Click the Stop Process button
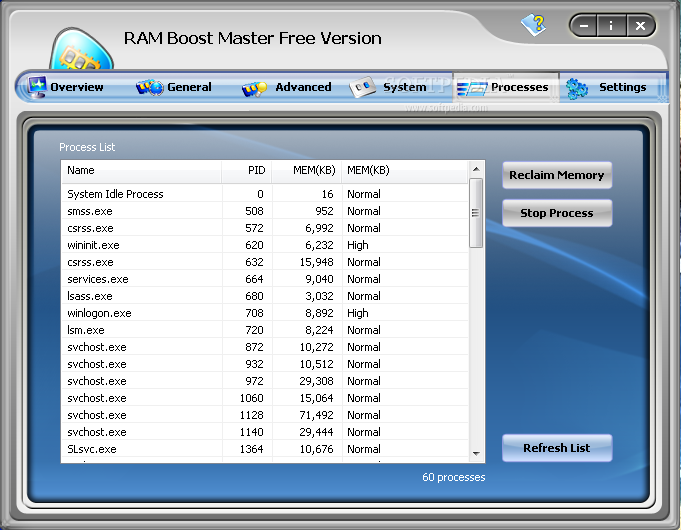Image resolution: width=681 pixels, height=530 pixels. [557, 213]
